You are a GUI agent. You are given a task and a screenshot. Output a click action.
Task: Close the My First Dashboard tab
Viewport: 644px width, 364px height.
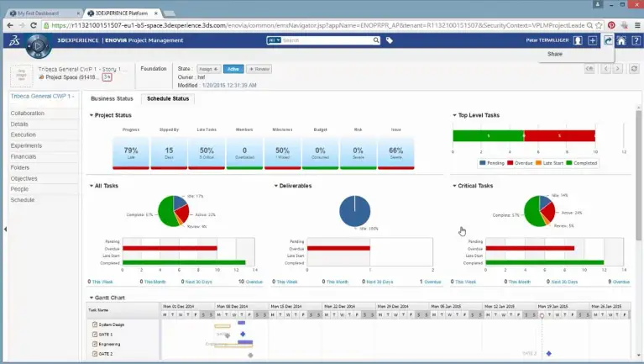click(78, 13)
